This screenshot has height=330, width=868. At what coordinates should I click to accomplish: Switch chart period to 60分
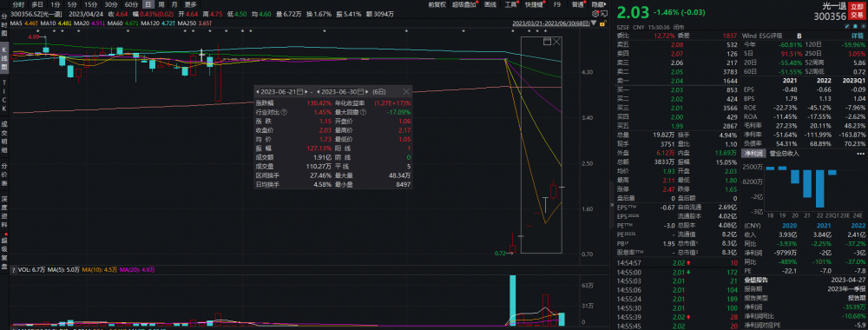[x=131, y=3]
